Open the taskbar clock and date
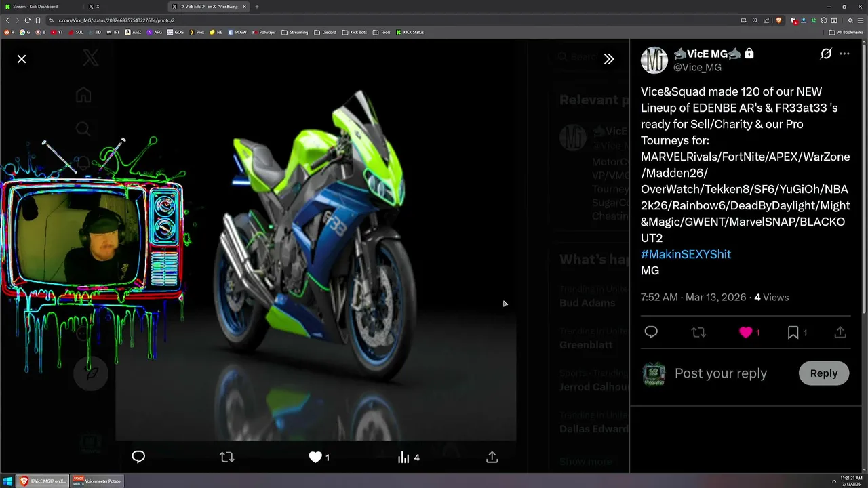This screenshot has height=488, width=868. [850, 481]
